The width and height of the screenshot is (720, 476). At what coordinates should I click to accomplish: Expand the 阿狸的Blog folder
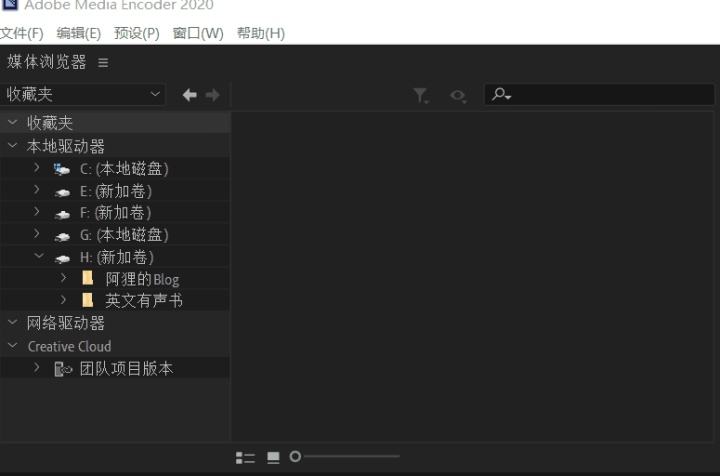coord(64,278)
